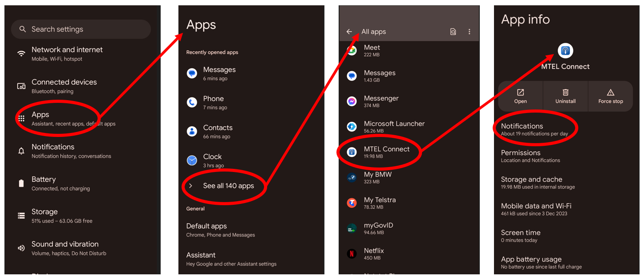Click the bell icon beside Notifications setting
The width and height of the screenshot is (644, 277).
(x=21, y=151)
